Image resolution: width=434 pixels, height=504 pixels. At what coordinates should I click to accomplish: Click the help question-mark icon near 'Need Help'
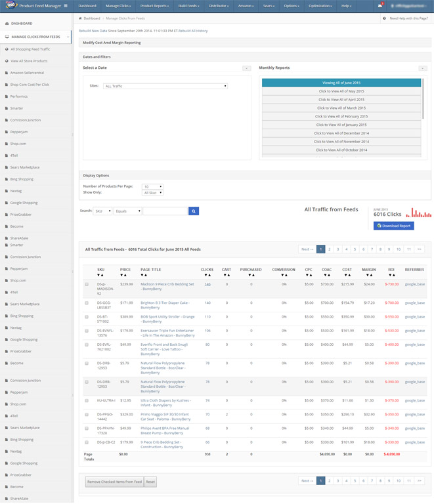[385, 18]
